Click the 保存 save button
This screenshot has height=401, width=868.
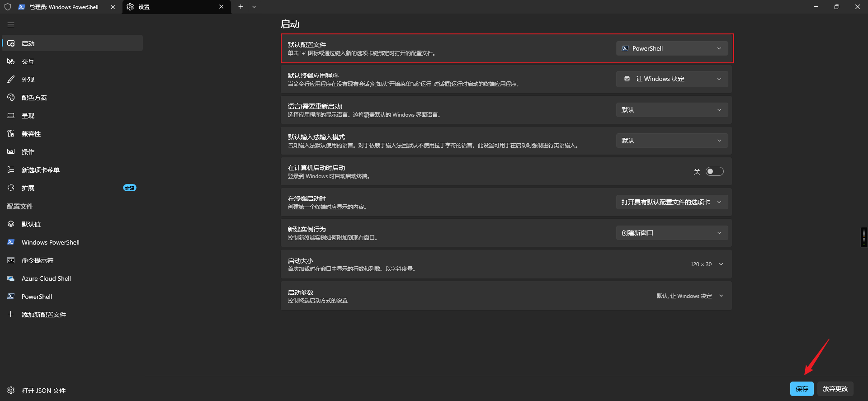pyautogui.click(x=802, y=389)
